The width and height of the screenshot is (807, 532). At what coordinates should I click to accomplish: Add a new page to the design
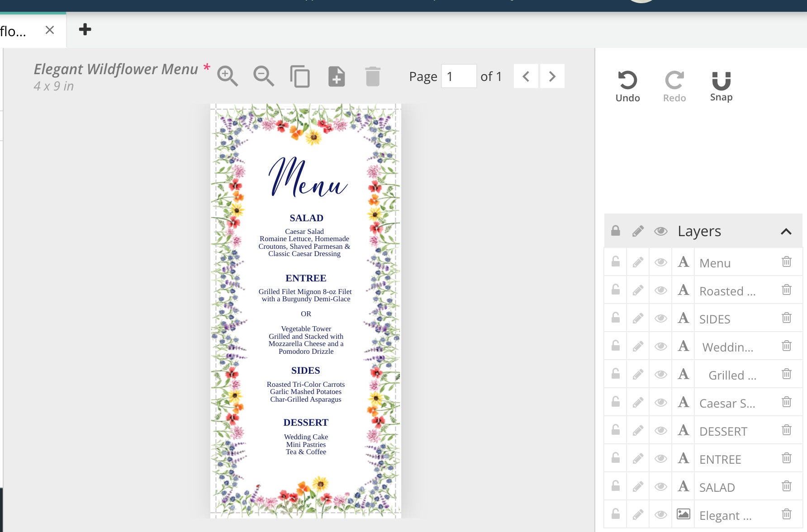point(337,76)
